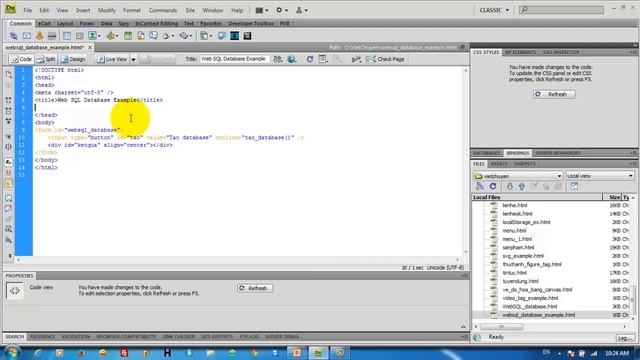Open the Commands menu
Viewport: 640px width, 360px height.
point(163,10)
